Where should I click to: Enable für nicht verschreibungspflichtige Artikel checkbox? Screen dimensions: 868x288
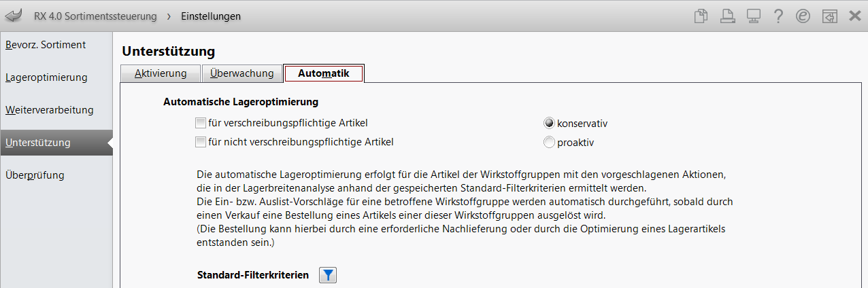[x=200, y=142]
